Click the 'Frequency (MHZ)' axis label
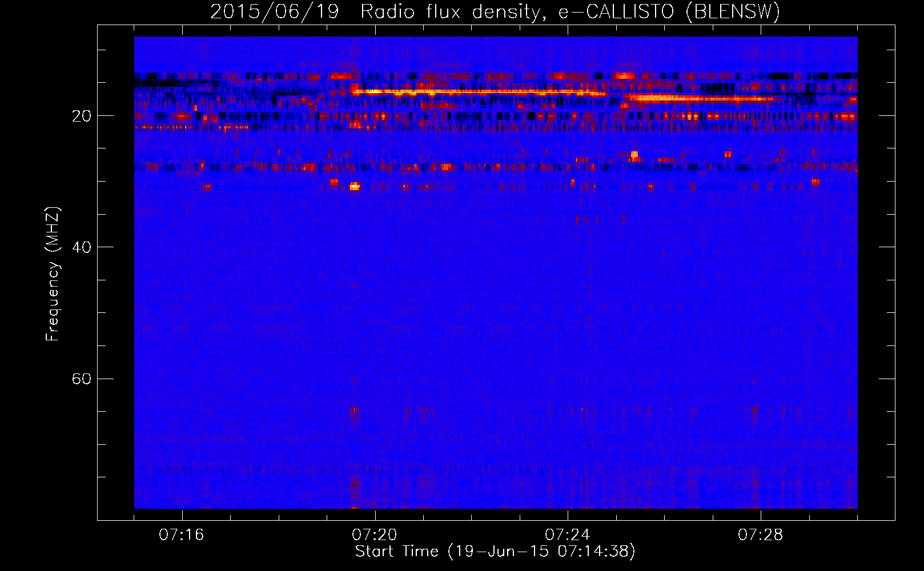This screenshot has width=924, height=571. click(53, 274)
